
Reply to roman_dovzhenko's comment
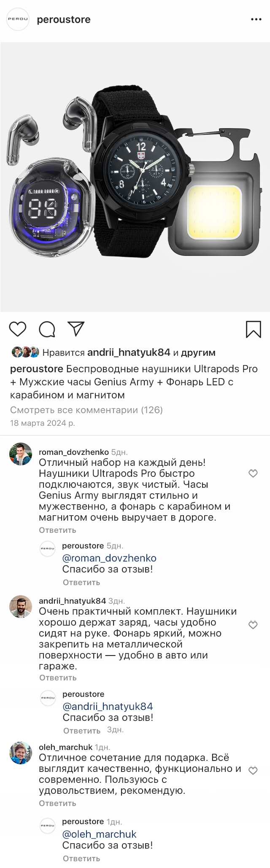point(57,530)
